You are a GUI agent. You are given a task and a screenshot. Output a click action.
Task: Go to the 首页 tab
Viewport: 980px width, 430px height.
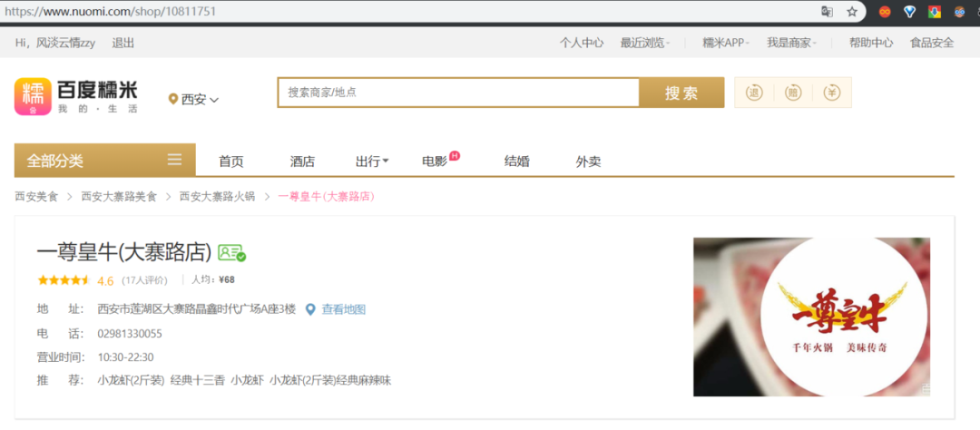tap(230, 161)
